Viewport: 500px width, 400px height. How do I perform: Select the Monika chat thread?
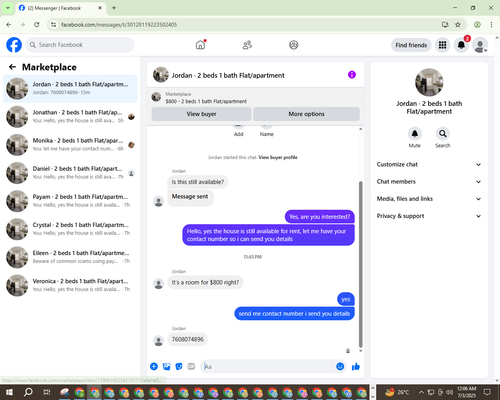coord(70,145)
